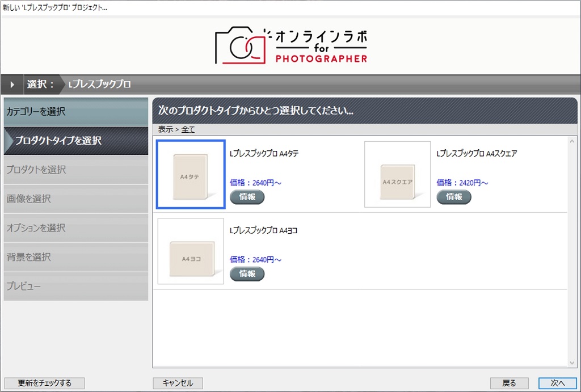Select the A4スクエア book thumbnail
Viewport: 581px width, 392px height.
[x=397, y=174]
